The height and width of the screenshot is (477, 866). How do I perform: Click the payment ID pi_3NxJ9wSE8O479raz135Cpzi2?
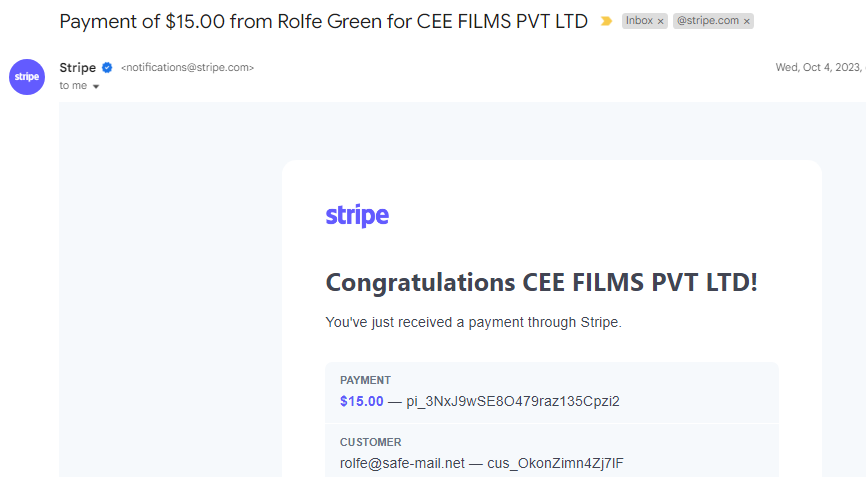pyautogui.click(x=513, y=401)
